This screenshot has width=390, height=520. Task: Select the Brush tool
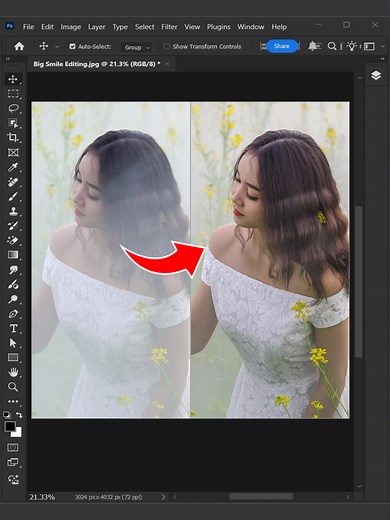coord(13,196)
